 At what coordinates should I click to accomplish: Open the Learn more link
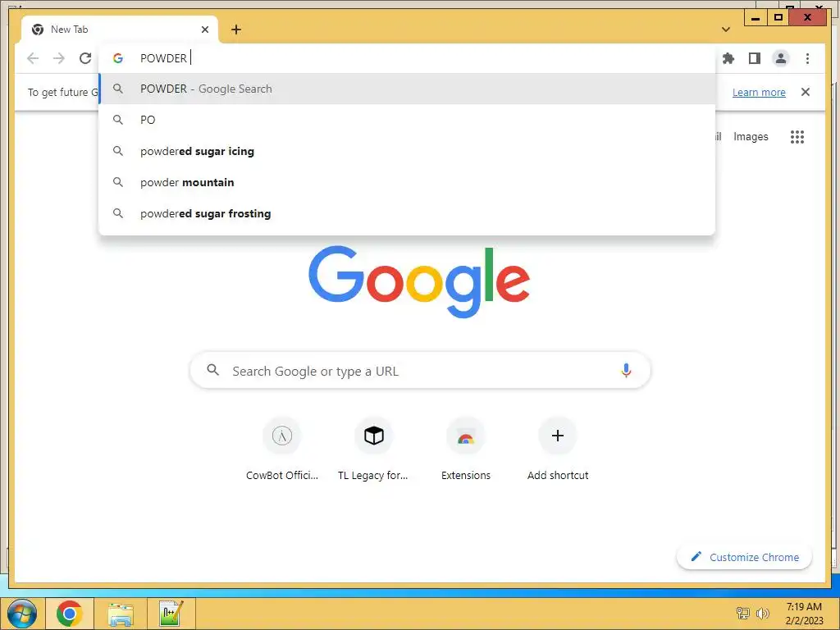[x=759, y=92]
